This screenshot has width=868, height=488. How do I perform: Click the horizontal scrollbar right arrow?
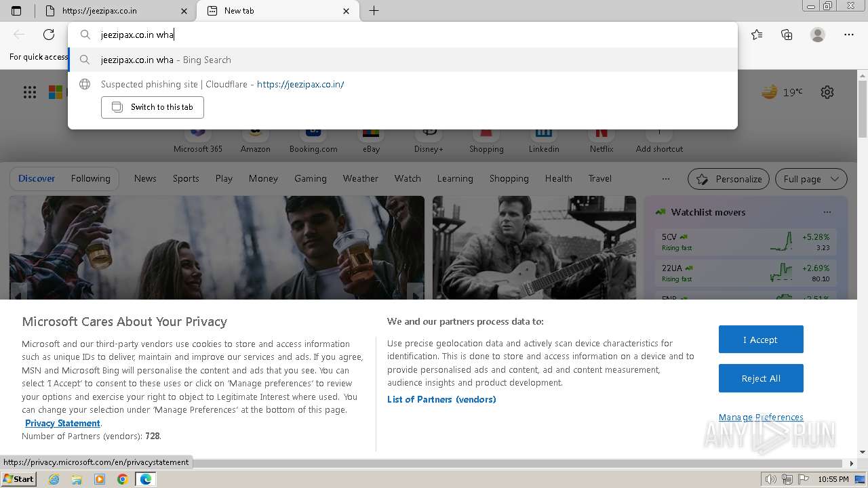(x=852, y=464)
